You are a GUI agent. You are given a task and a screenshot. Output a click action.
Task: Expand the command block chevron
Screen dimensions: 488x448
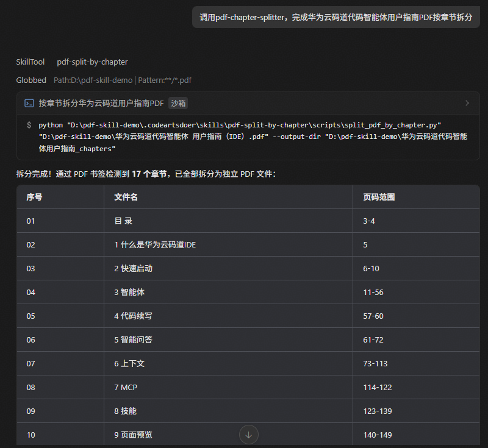click(467, 103)
